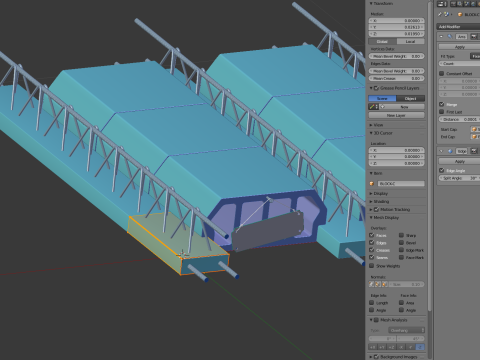Apply the Array modifier
The image size is (480, 360).
click(459, 47)
